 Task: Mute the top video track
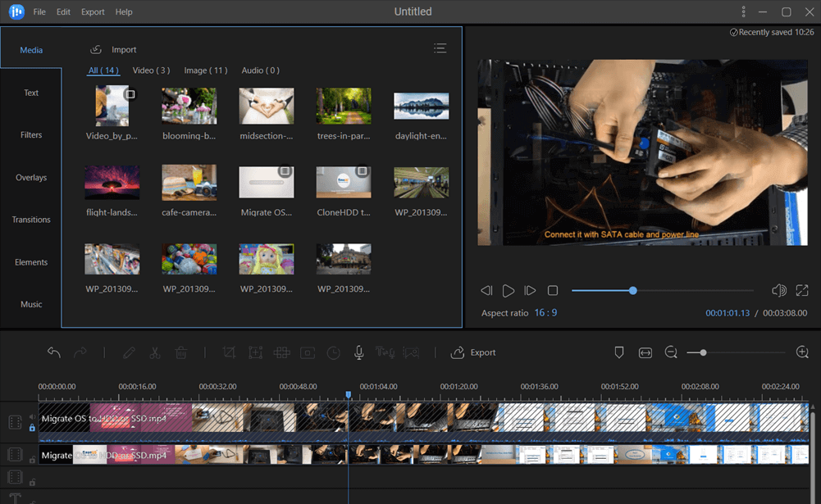point(32,416)
